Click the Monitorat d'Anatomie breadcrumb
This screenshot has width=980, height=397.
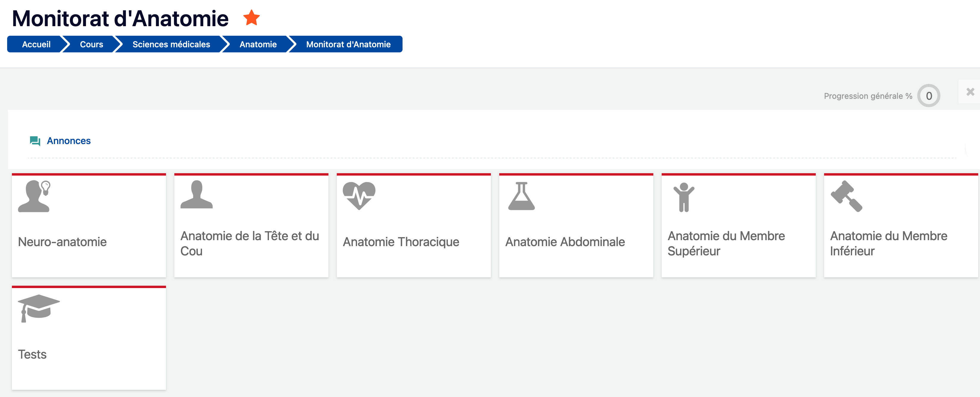[x=348, y=44]
